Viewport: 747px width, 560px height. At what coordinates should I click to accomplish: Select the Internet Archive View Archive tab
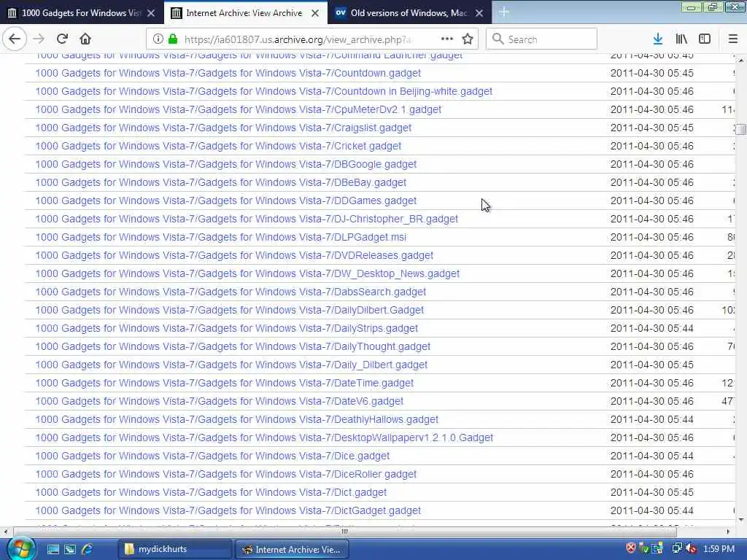point(245,13)
